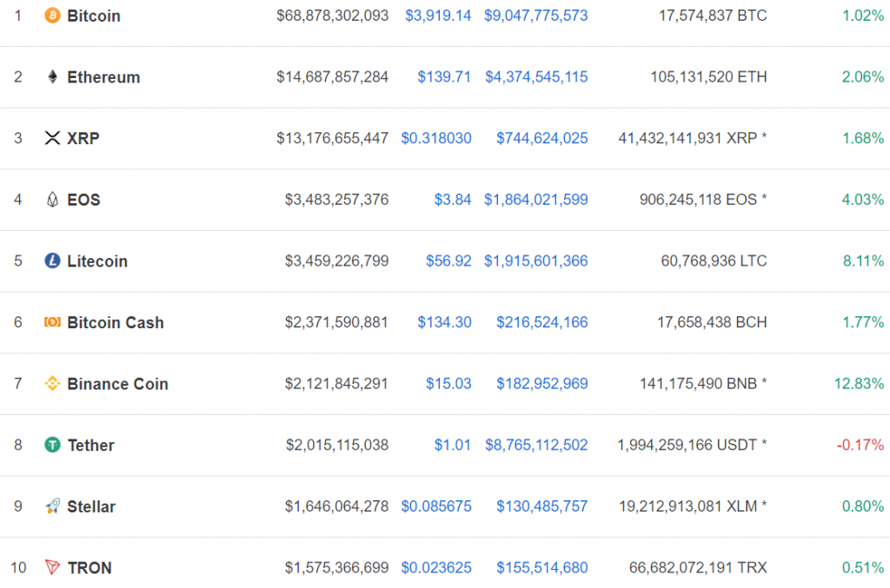Screen dimensions: 890x588
Task: Click Litecoin volume $1,915,601,366
Action: click(x=535, y=261)
